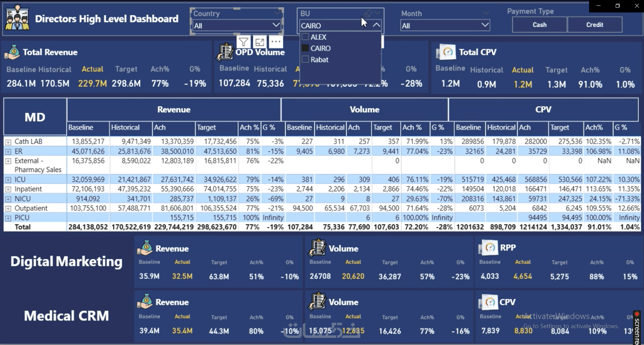This screenshot has width=644, height=345.
Task: Click the Volume column group header
Action: (364, 110)
